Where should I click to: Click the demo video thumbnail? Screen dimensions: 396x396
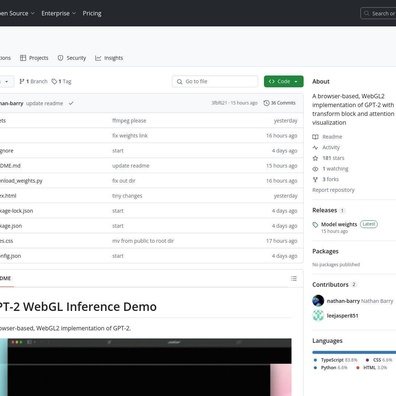(146, 367)
